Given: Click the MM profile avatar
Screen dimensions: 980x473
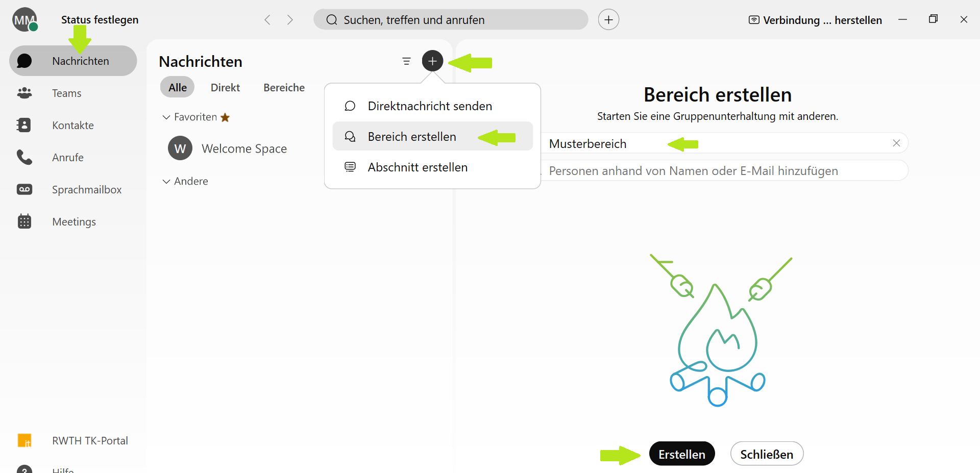Looking at the screenshot, I should point(24,20).
